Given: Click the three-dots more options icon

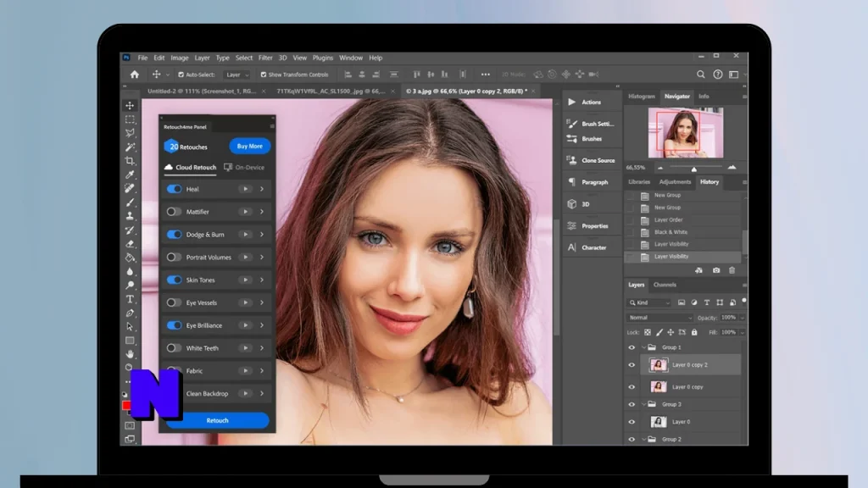Looking at the screenshot, I should [x=486, y=75].
